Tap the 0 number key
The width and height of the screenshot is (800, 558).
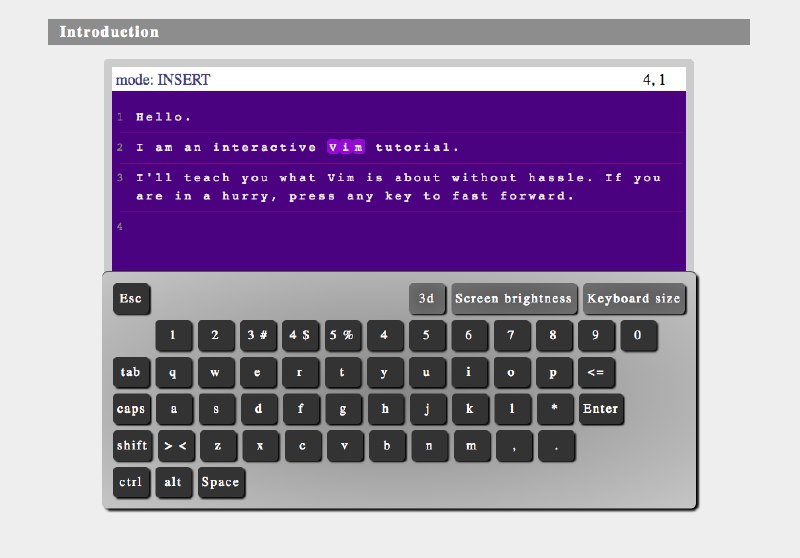point(639,335)
